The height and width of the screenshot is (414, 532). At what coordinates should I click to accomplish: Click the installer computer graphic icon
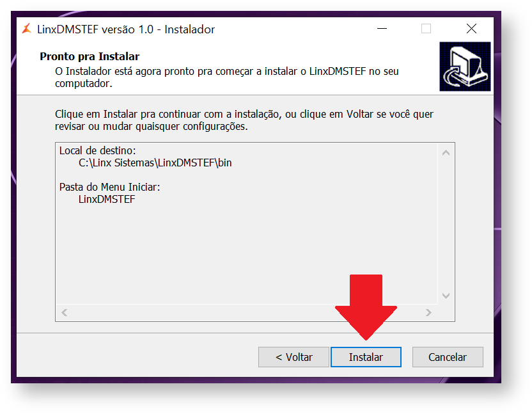pyautogui.click(x=465, y=66)
